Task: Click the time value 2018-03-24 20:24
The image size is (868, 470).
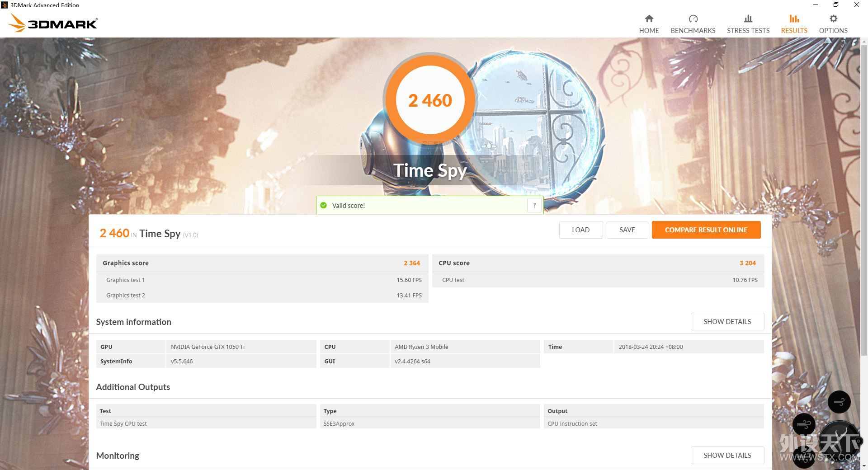Action: [689, 347]
